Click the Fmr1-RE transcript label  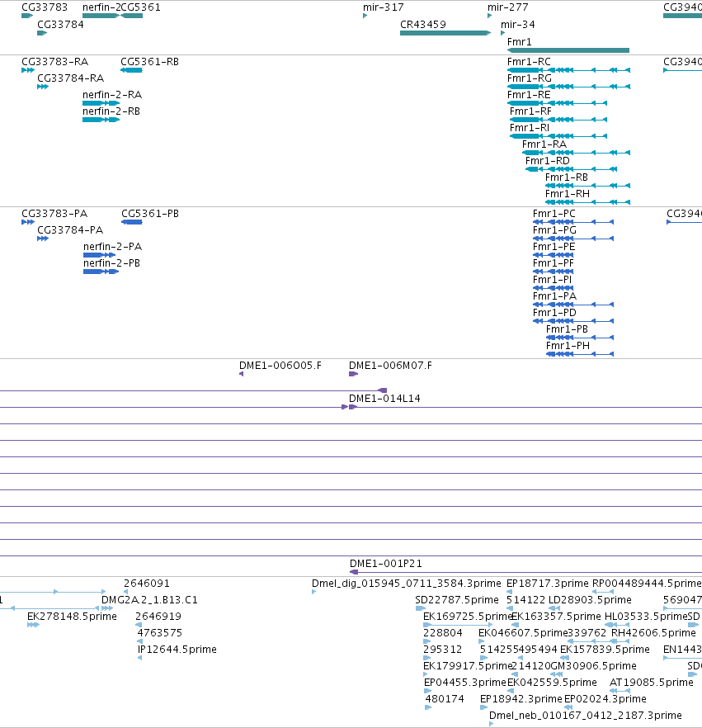pyautogui.click(x=529, y=95)
